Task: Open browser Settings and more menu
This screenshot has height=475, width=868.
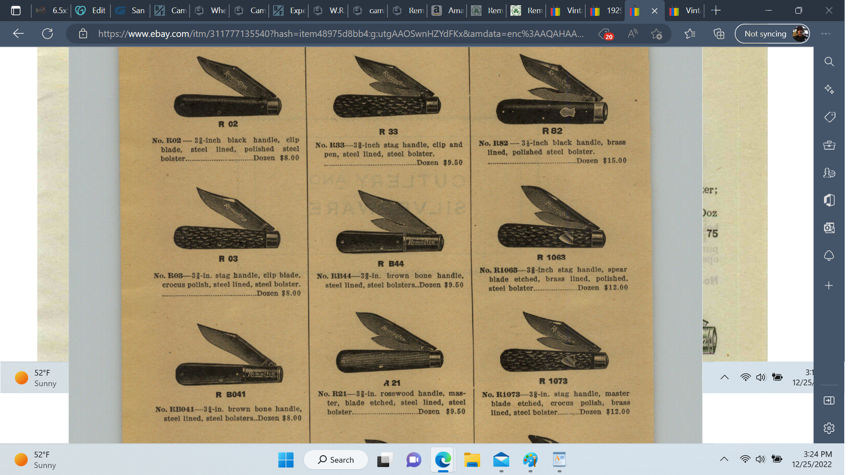Action: [x=826, y=33]
